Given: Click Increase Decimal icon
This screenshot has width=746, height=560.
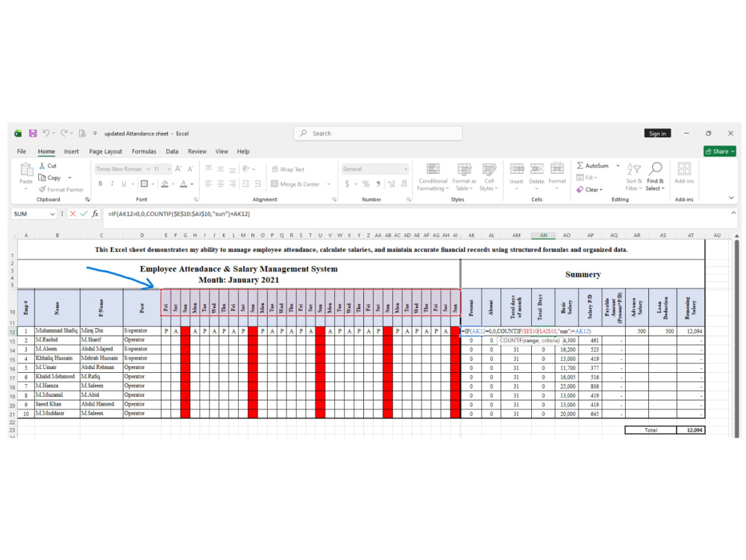Looking at the screenshot, I should [391, 183].
